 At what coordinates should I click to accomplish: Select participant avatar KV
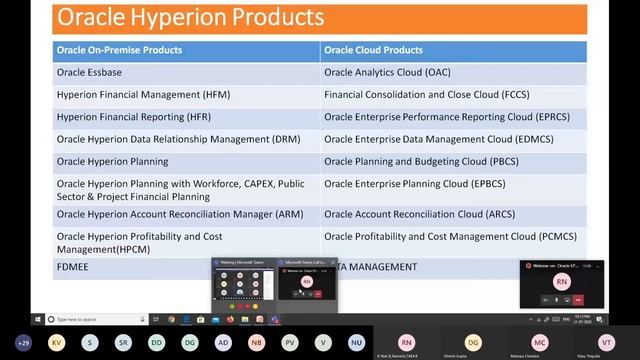pyautogui.click(x=56, y=343)
